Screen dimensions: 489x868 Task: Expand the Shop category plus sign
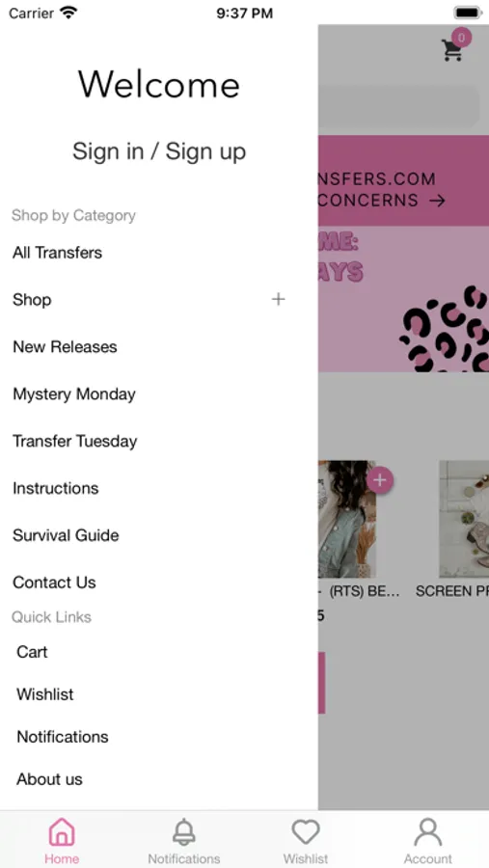pos(278,300)
